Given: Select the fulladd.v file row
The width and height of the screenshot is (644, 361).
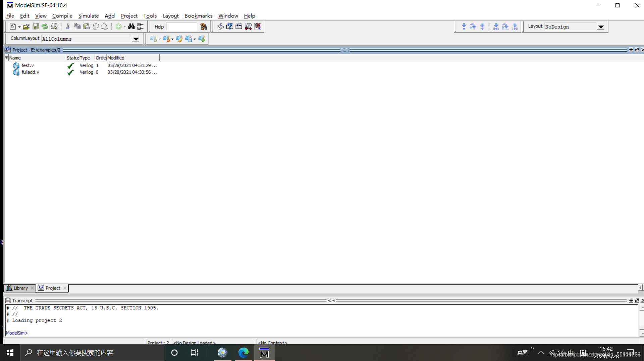Looking at the screenshot, I should click(82, 72).
